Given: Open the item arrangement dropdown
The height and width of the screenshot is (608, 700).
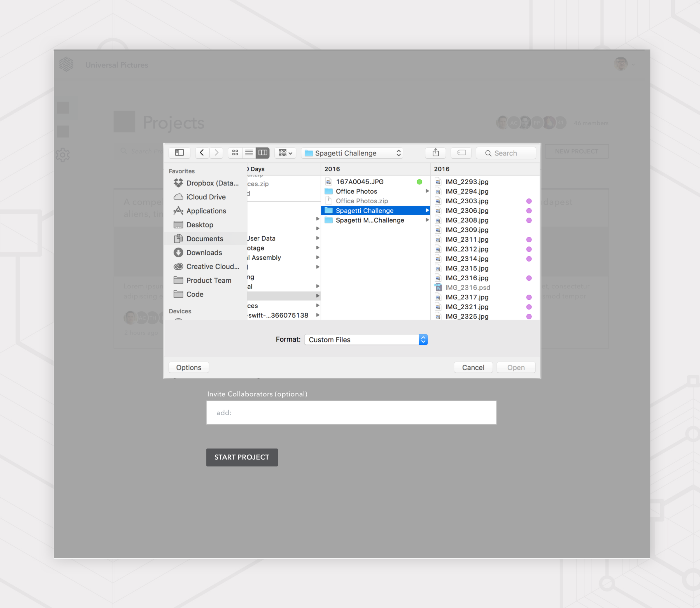Looking at the screenshot, I should click(x=285, y=153).
